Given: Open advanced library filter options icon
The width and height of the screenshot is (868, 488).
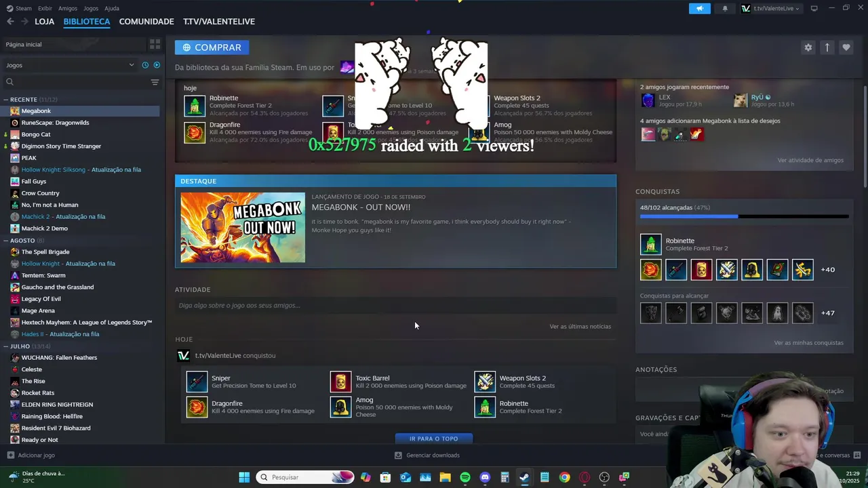Looking at the screenshot, I should [155, 82].
